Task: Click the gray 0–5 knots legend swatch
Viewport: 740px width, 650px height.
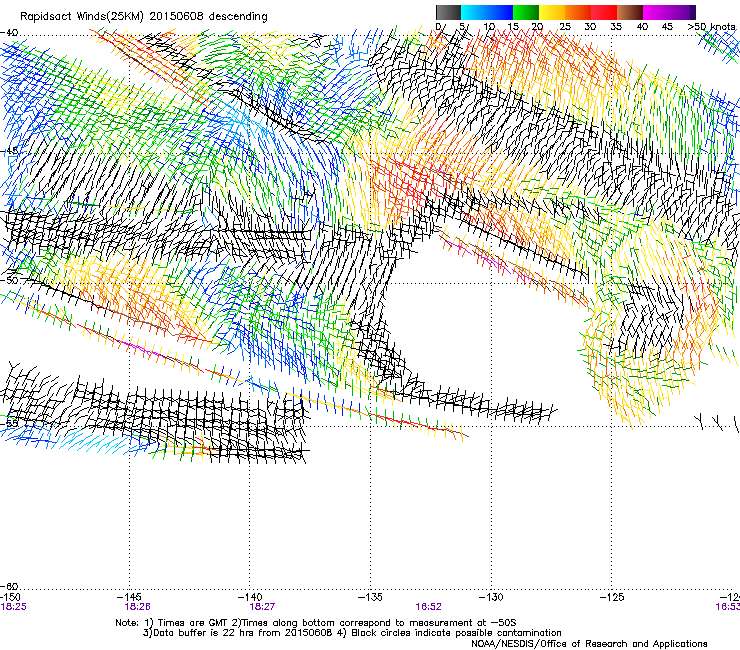Action: point(448,12)
